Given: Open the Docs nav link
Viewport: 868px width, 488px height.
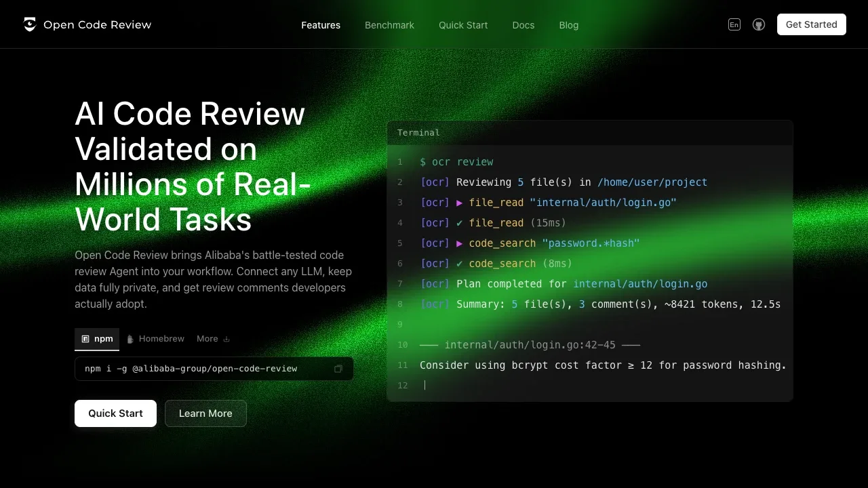Looking at the screenshot, I should click(524, 25).
